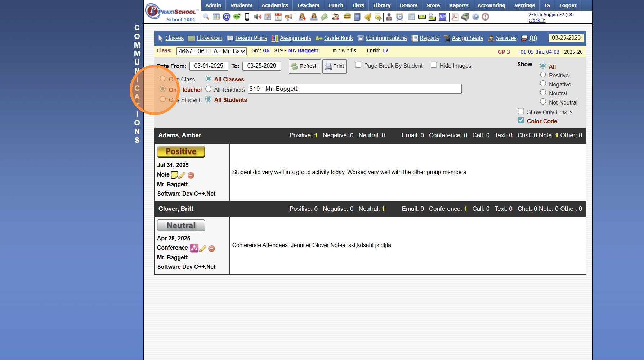Delete Amber Adams' note with red minus

(x=191, y=175)
